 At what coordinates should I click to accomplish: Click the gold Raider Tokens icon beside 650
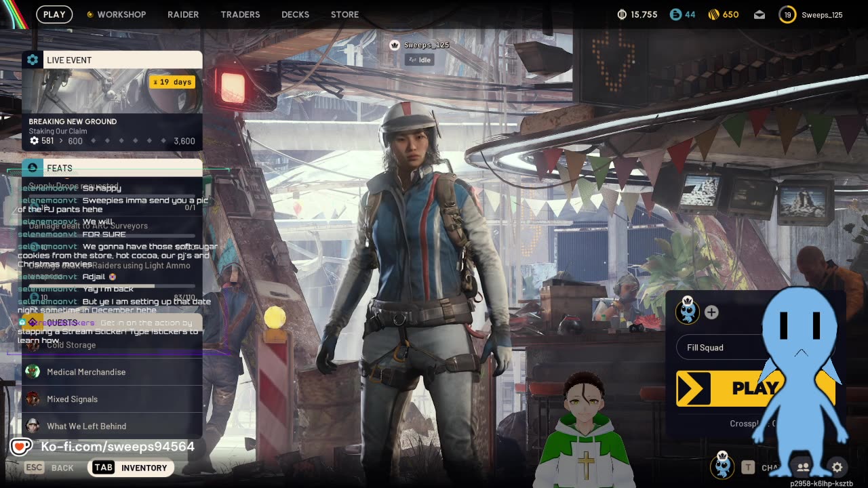click(713, 14)
